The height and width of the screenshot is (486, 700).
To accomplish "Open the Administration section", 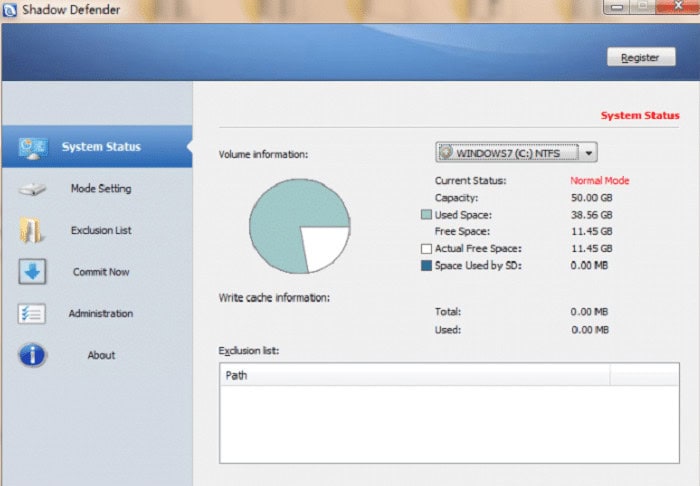I will [x=97, y=313].
